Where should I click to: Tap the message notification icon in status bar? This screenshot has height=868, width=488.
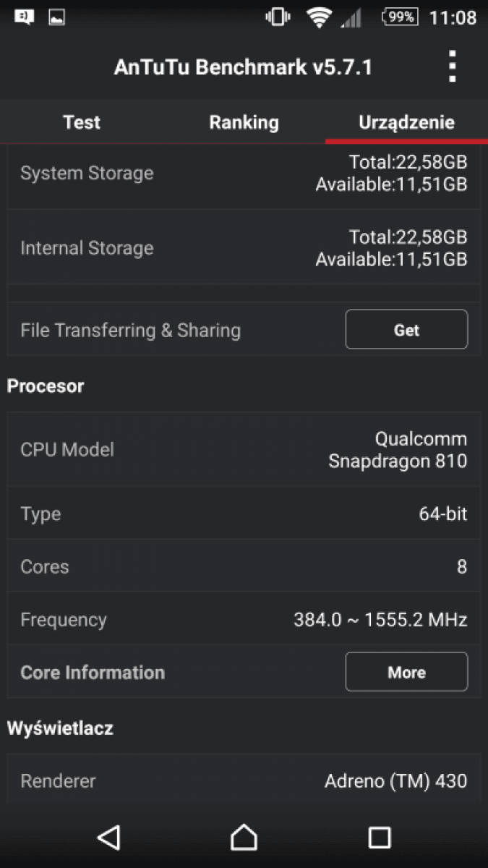point(24,17)
